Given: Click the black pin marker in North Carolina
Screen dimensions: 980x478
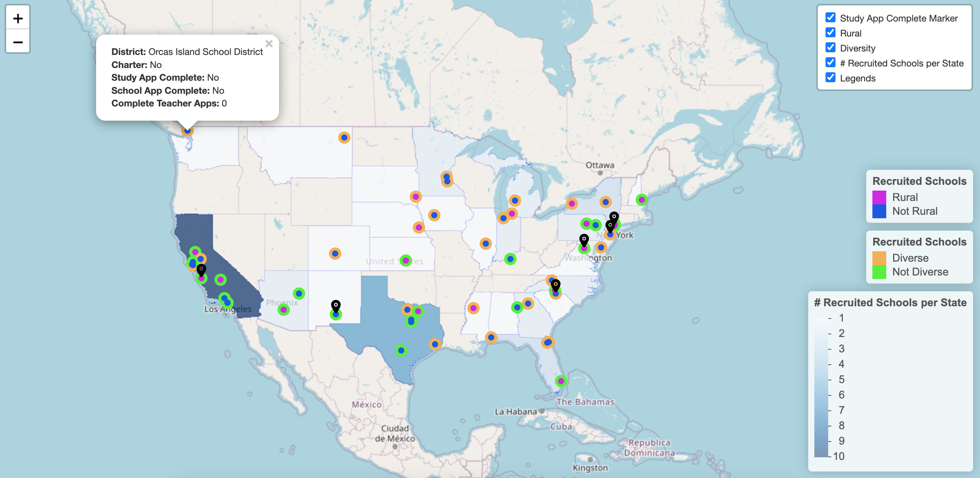Looking at the screenshot, I should [x=556, y=285].
